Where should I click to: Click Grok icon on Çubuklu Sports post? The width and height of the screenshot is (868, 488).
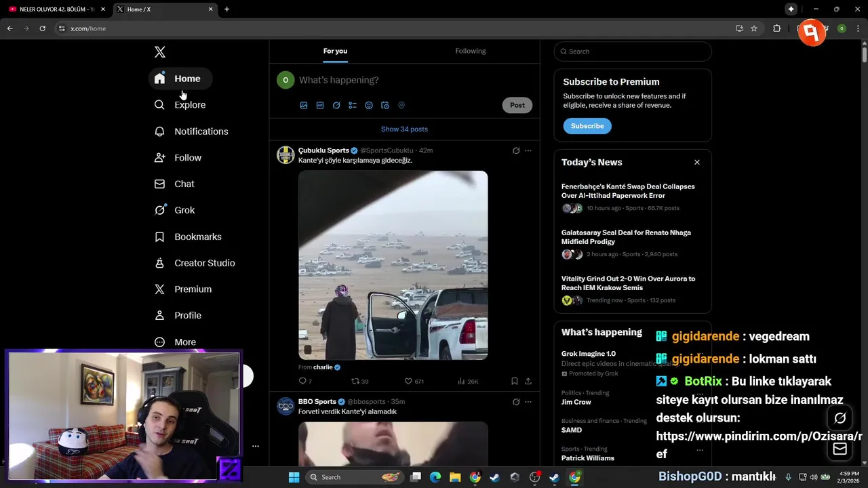pyautogui.click(x=516, y=150)
